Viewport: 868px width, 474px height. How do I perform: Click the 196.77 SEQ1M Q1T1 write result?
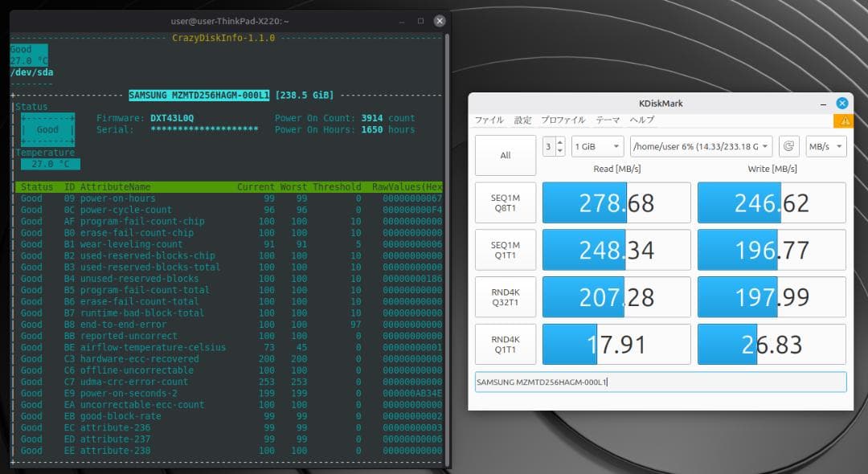[772, 250]
